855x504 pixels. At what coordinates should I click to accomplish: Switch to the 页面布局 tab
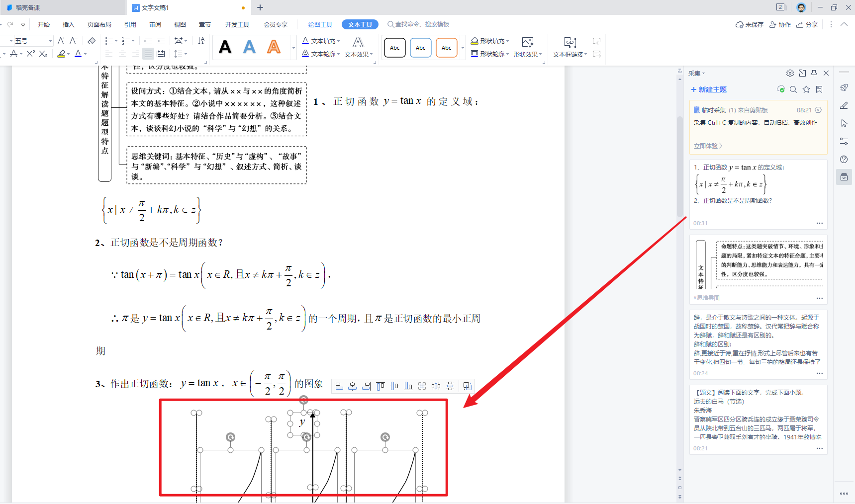pos(99,24)
